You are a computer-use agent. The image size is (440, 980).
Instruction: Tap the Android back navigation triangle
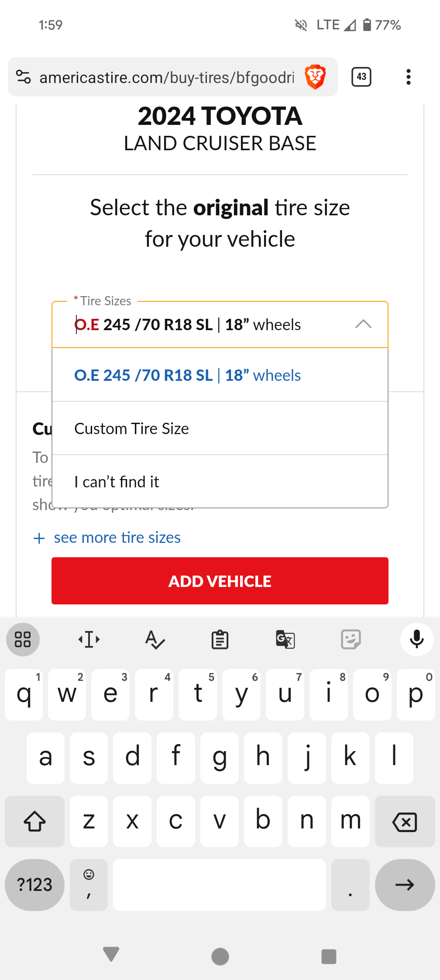111,954
